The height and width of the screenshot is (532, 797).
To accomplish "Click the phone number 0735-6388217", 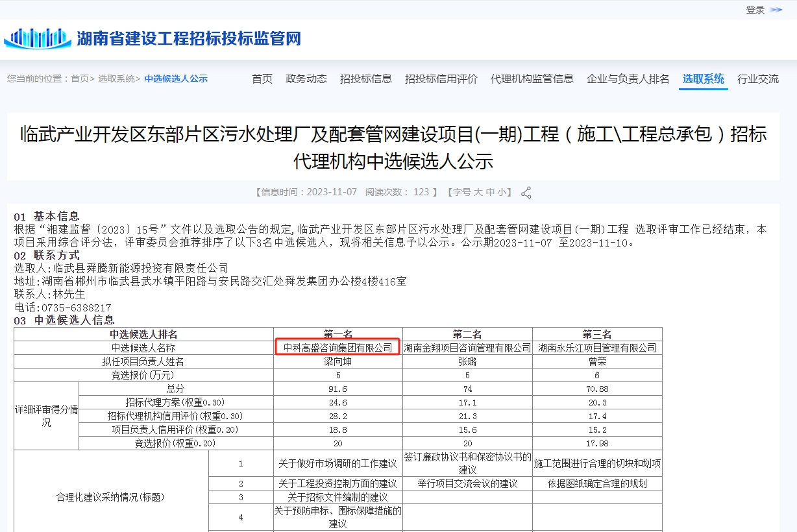I will coord(77,308).
